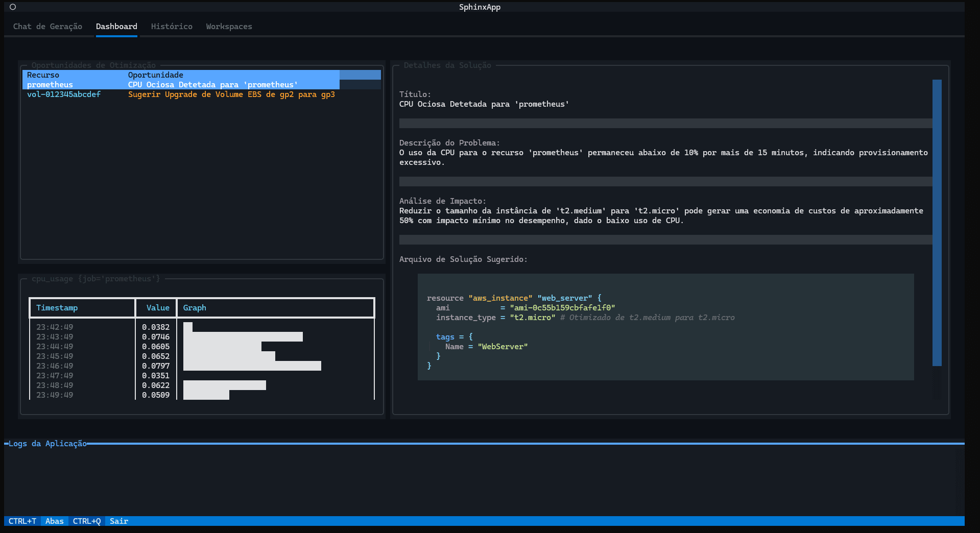Click the bar graph for 23:46:49
The image size is (980, 533).
[x=252, y=366]
